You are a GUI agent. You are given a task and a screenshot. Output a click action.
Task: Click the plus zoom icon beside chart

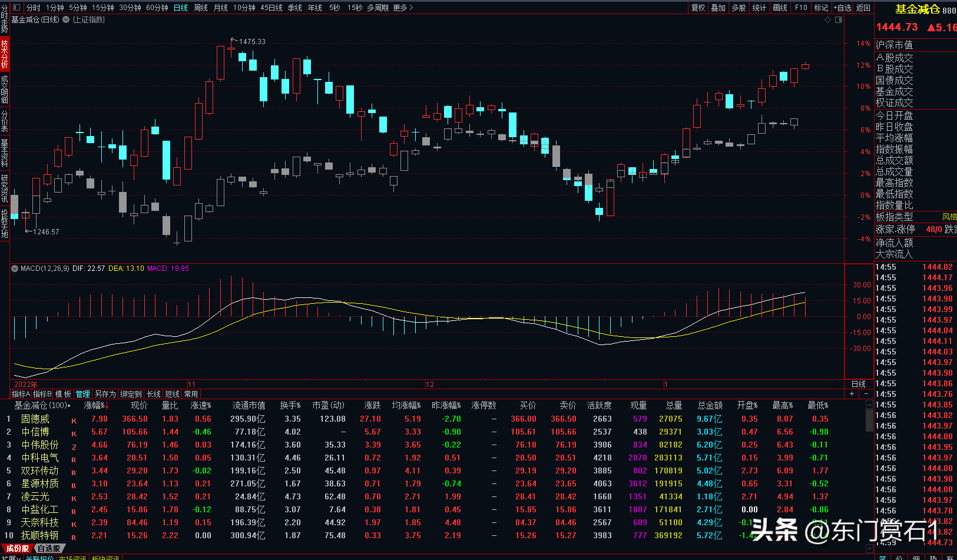point(852,394)
